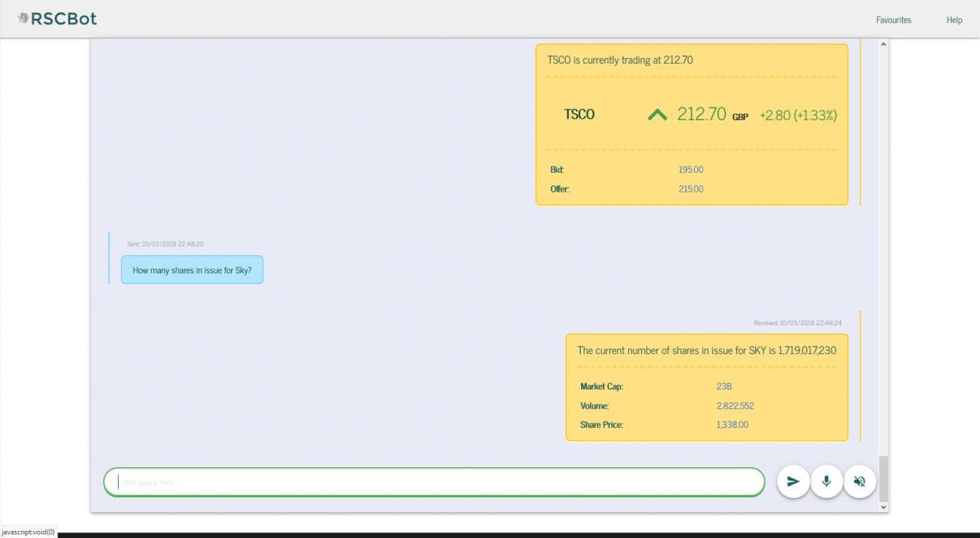This screenshot has width=980, height=538.
Task: Toggle the muted speaker sound button
Action: pos(860,481)
